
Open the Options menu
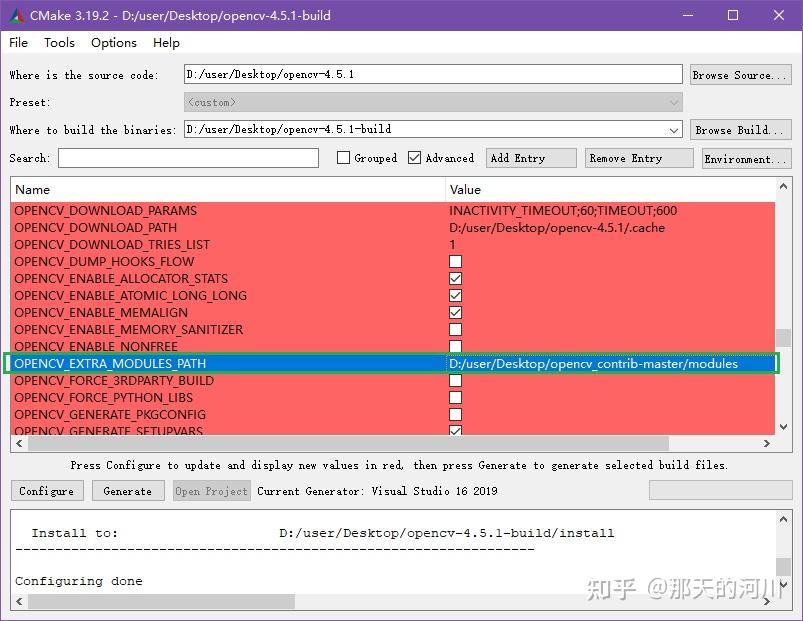click(x=112, y=42)
